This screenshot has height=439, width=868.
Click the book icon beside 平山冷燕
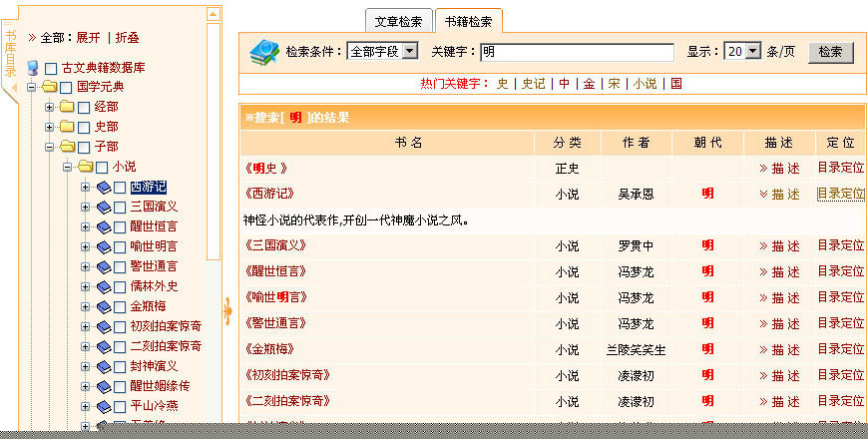(104, 406)
